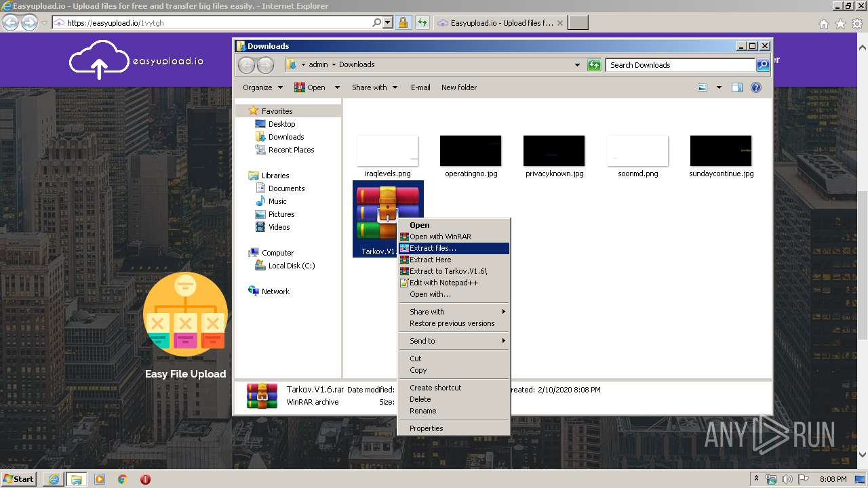The width and height of the screenshot is (868, 488).
Task: Expand the Share with context submenu
Action: click(453, 312)
